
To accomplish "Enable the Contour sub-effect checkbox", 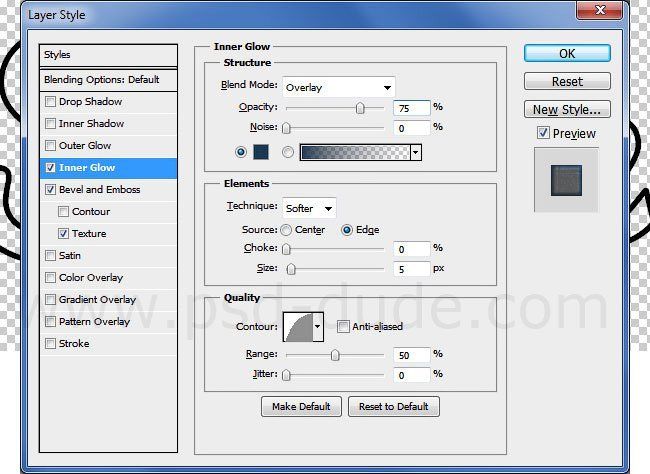I will 63,211.
